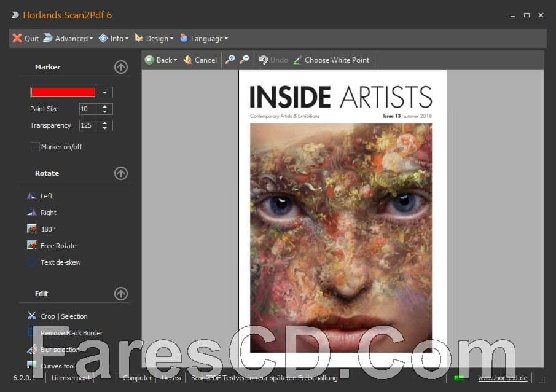Collapse the Rotate panel section

pyautogui.click(x=121, y=173)
